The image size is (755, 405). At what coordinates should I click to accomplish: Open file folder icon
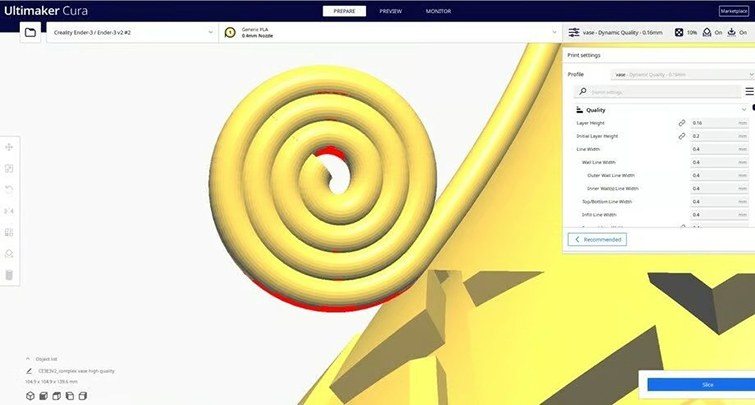pyautogui.click(x=30, y=32)
